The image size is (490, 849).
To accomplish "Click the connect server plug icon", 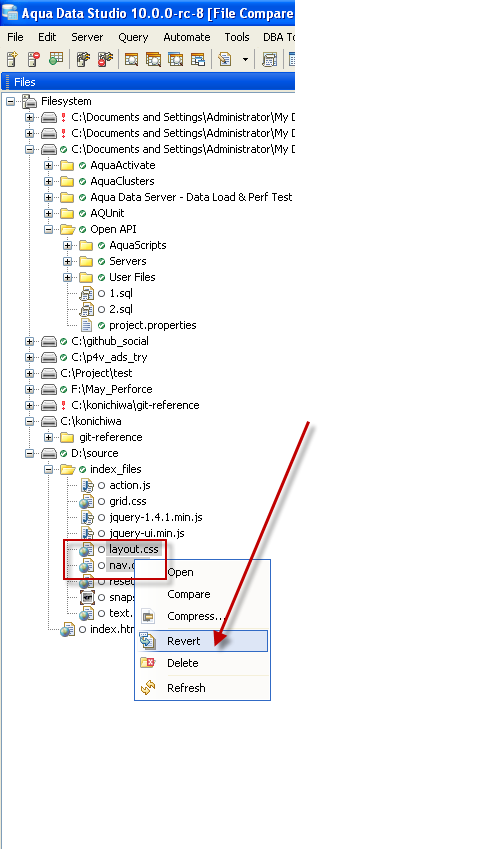I will [83, 59].
